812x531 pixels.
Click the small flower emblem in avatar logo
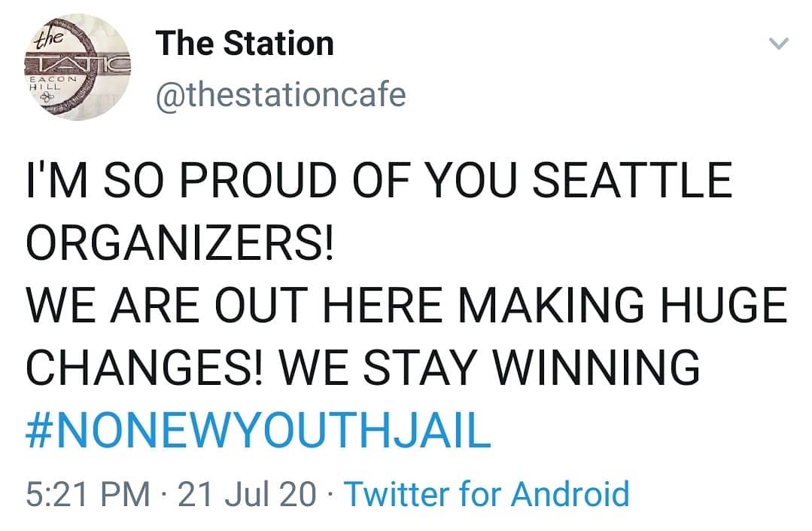pos(47,97)
